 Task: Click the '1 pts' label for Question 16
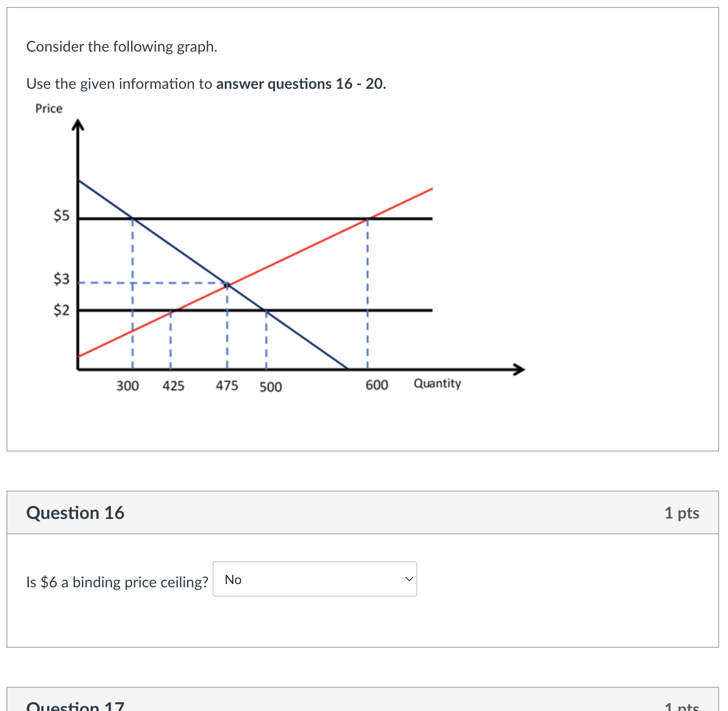coord(682,512)
